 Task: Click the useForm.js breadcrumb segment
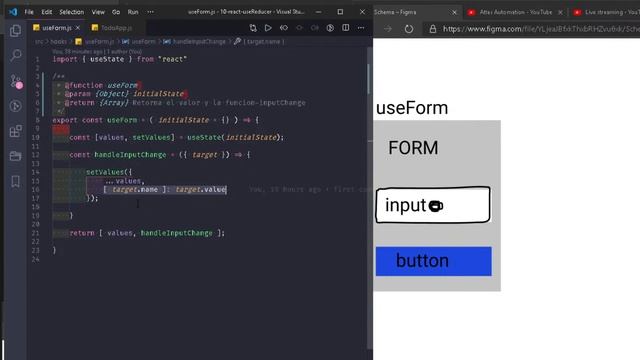coord(95,42)
